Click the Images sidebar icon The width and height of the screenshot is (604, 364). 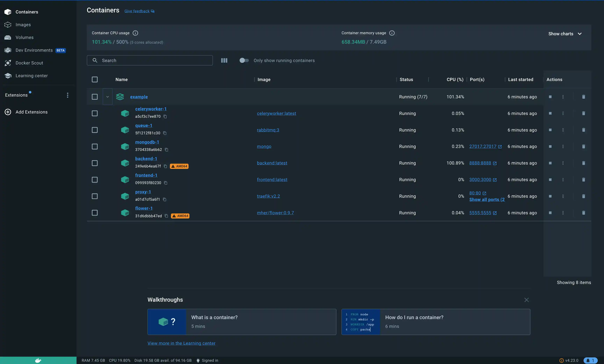click(8, 24)
